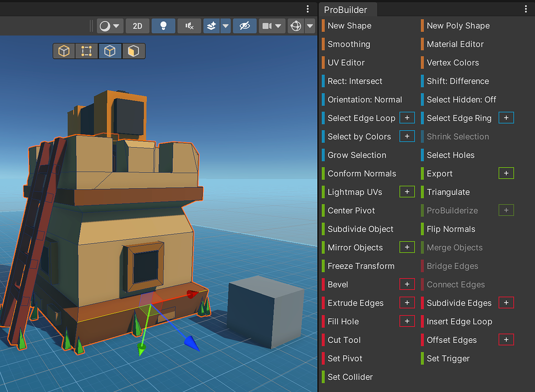
Task: Click the plus button next to Bevel
Action: click(x=407, y=284)
